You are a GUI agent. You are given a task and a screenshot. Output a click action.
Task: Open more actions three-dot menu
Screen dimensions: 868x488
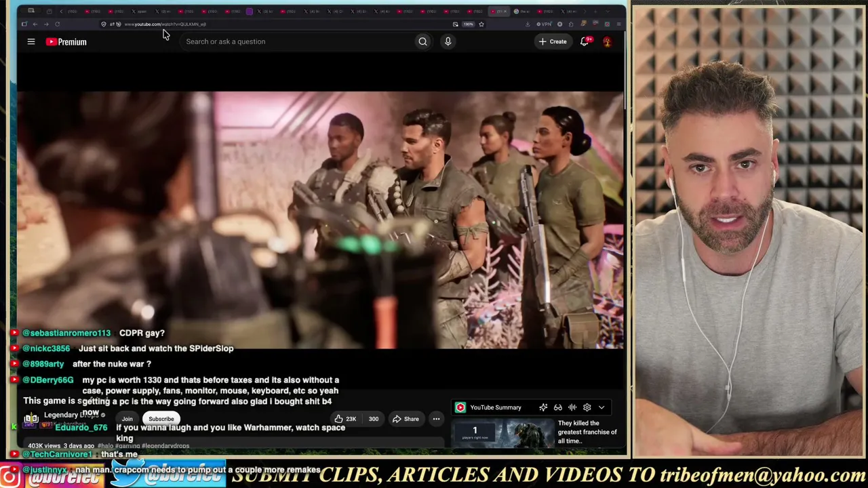[x=436, y=419]
